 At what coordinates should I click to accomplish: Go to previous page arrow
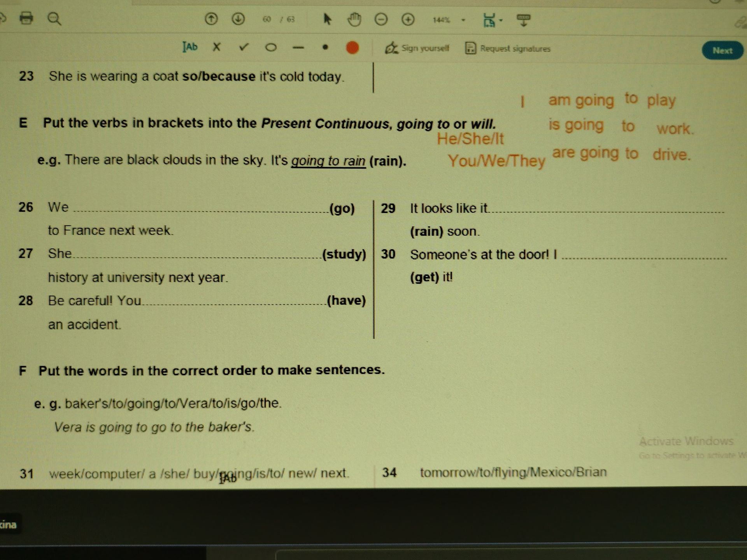point(211,19)
